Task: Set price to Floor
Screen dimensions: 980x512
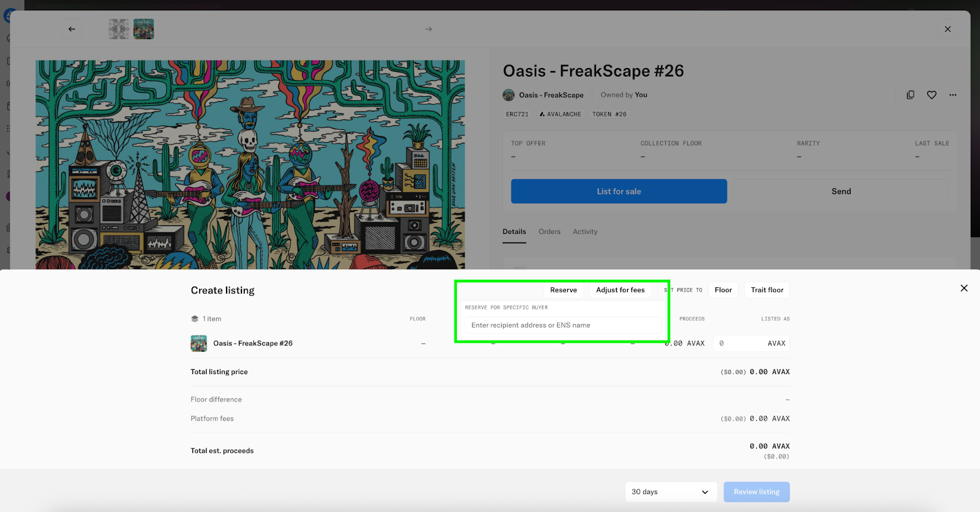Action: pos(723,290)
